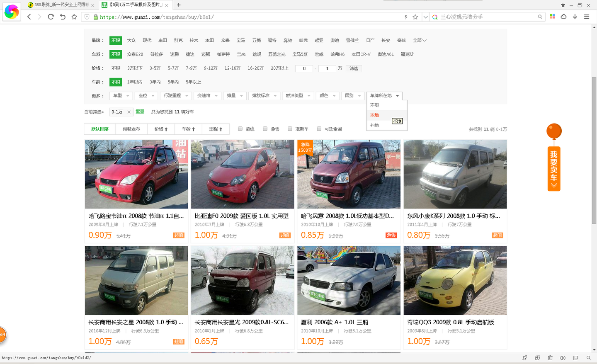Click the forward navigation arrow
This screenshot has width=597, height=364.
(39, 17)
